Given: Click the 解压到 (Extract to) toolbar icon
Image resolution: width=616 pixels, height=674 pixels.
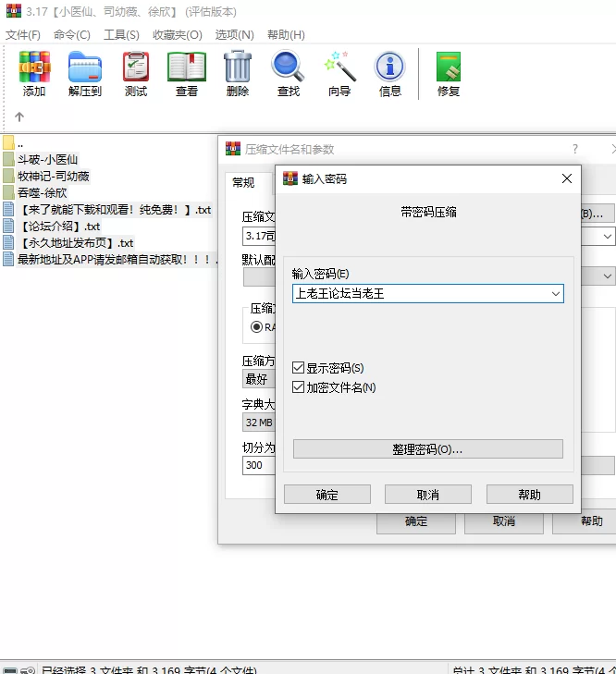Looking at the screenshot, I should [x=85, y=73].
